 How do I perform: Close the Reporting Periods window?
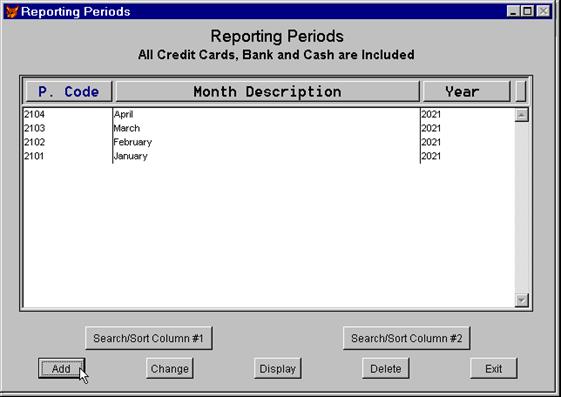tap(543, 11)
